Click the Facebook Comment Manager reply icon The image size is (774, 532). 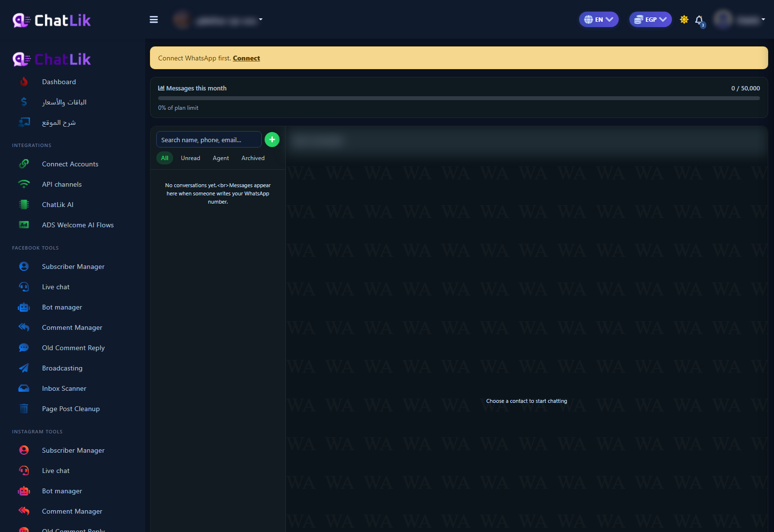(24, 327)
